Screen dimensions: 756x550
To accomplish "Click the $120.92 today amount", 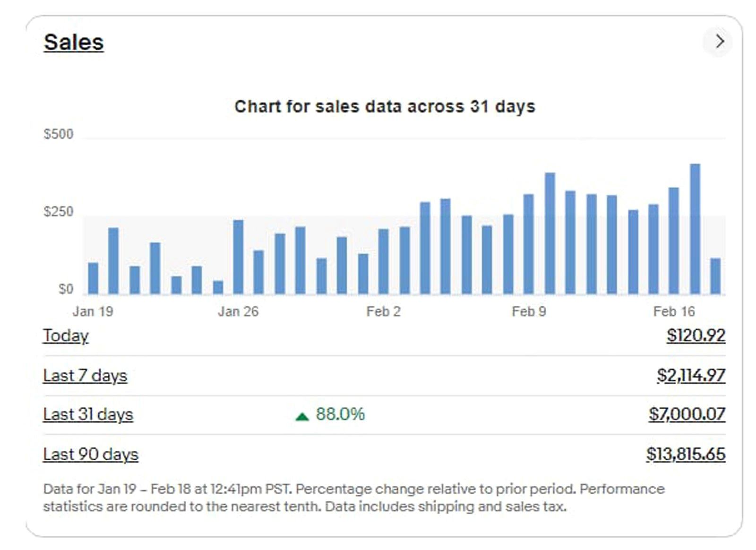I will click(x=696, y=335).
